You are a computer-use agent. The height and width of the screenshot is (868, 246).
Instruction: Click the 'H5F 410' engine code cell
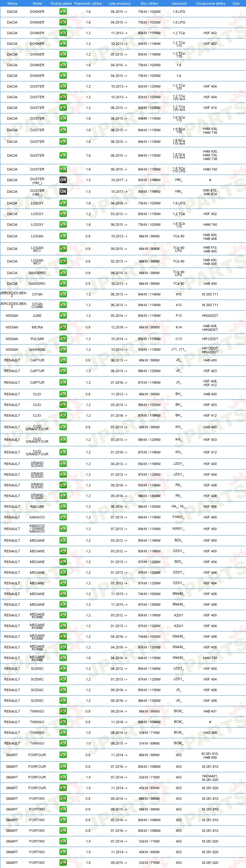coord(210,108)
